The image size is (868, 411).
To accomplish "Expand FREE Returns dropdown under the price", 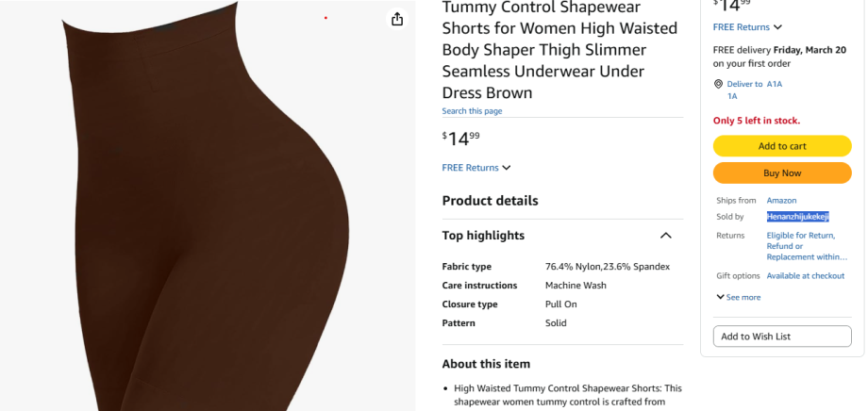I will pyautogui.click(x=476, y=168).
